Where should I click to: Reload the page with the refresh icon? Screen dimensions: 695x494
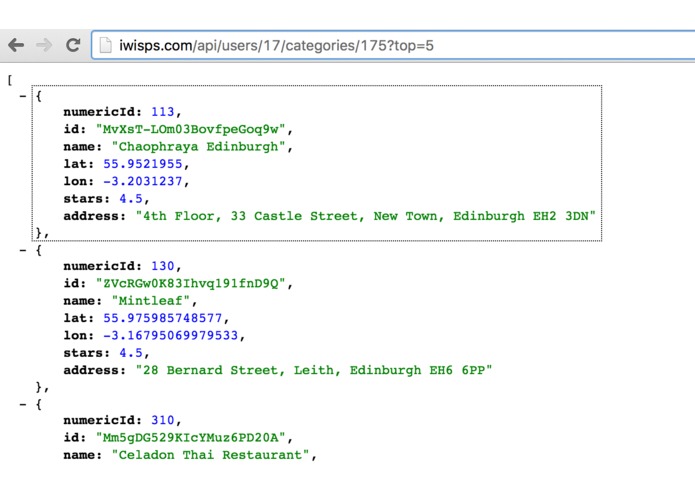(73, 45)
